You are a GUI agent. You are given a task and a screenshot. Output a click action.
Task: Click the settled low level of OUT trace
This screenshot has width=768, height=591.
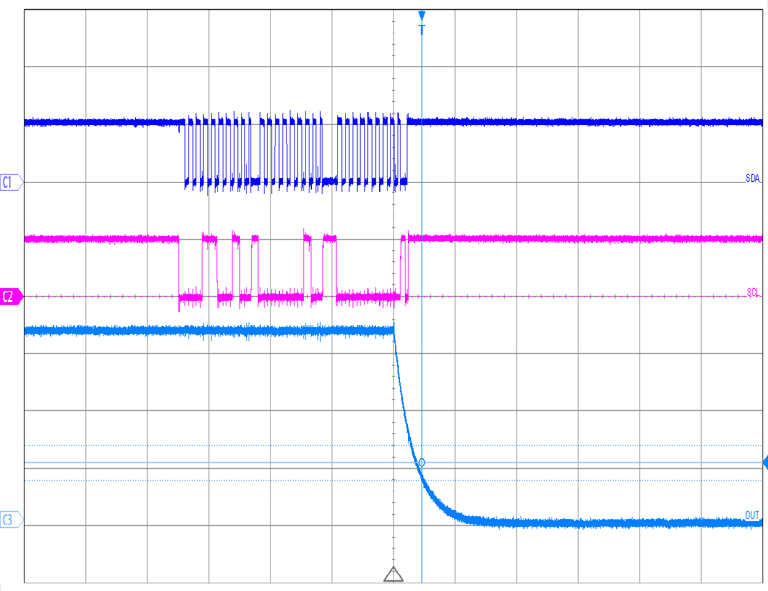pos(600,523)
